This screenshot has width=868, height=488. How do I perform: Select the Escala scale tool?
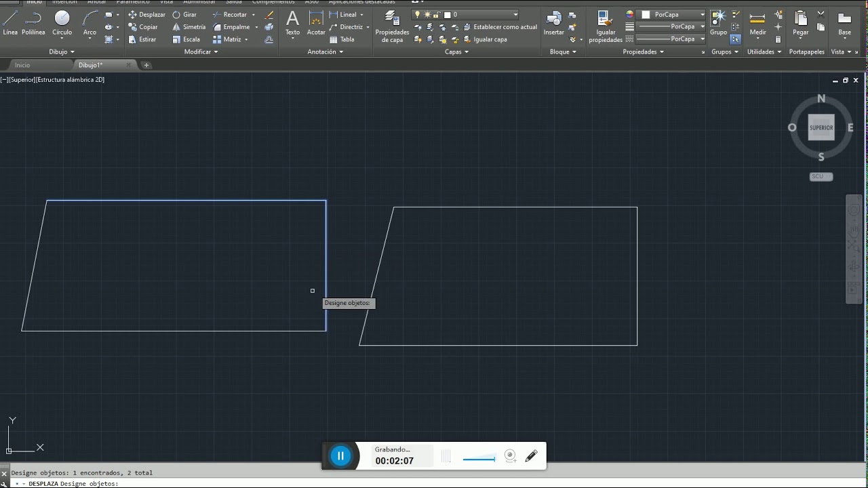tap(186, 39)
